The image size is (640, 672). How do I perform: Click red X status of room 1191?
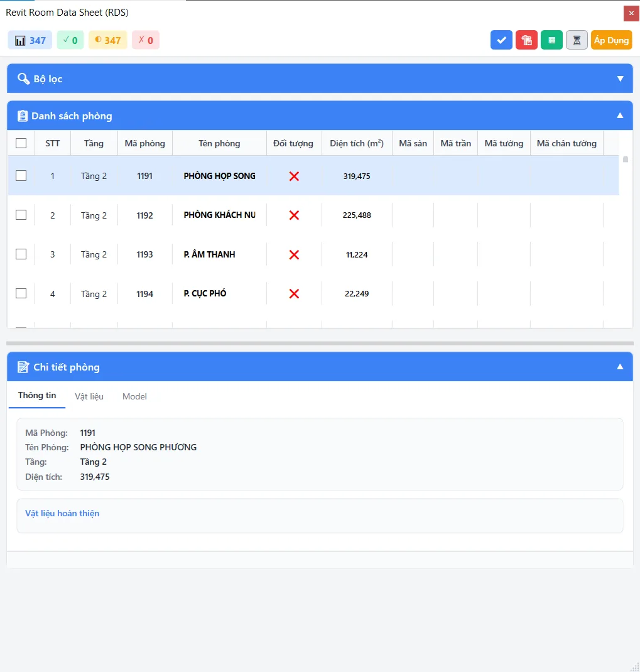[294, 176]
